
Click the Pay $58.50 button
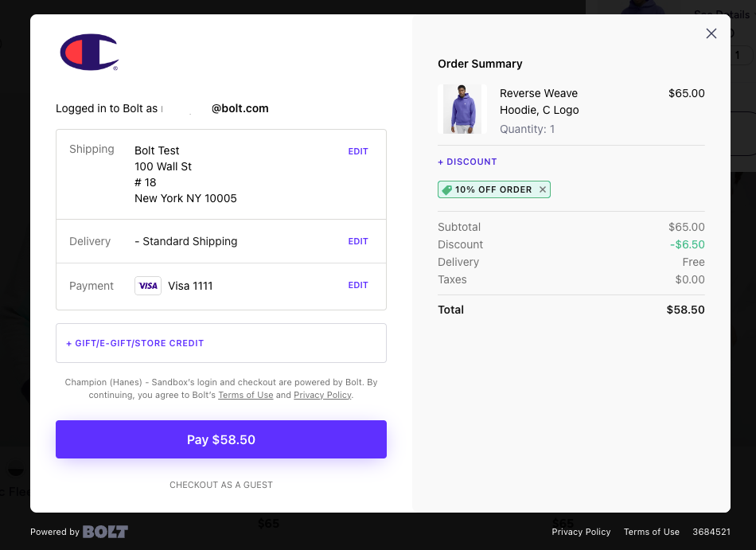tap(221, 439)
